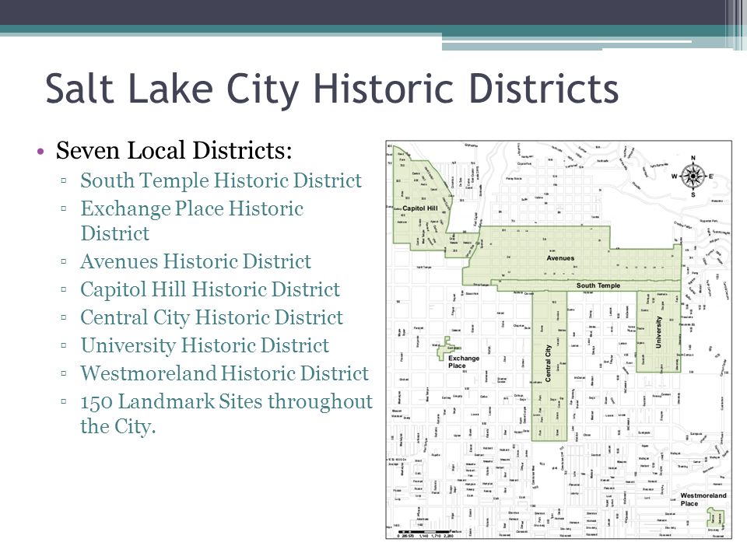This screenshot has height=560, width=747.
Task: Click the slide title 'Salt Lake City Historic Districts'
Action: click(x=332, y=89)
